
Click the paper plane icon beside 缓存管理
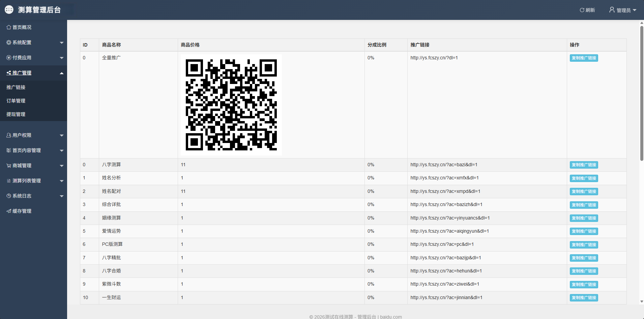(9, 211)
